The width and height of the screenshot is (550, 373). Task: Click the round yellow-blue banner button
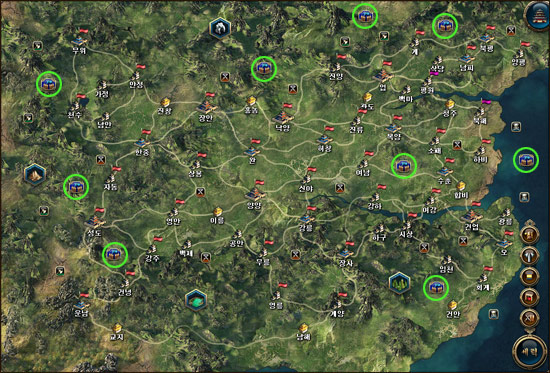click(x=529, y=277)
